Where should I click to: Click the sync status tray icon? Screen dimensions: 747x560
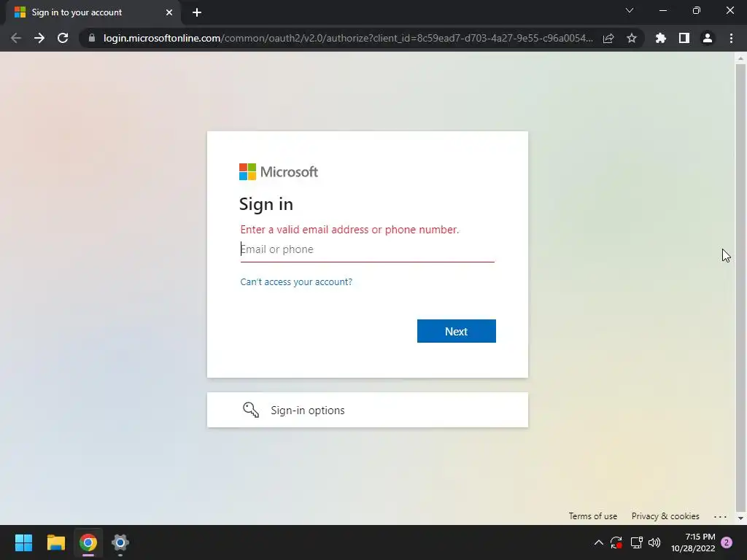(616, 542)
